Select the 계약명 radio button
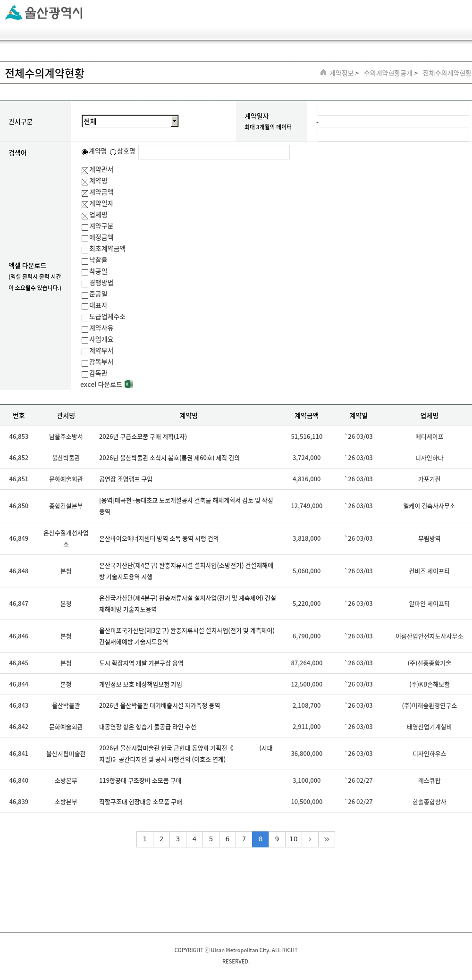472x980 pixels. point(85,152)
